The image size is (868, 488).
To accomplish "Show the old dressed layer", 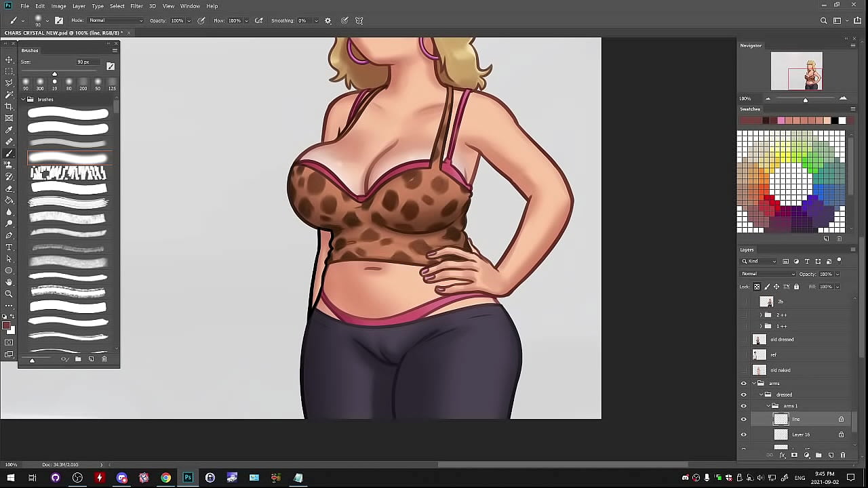I will (x=743, y=340).
